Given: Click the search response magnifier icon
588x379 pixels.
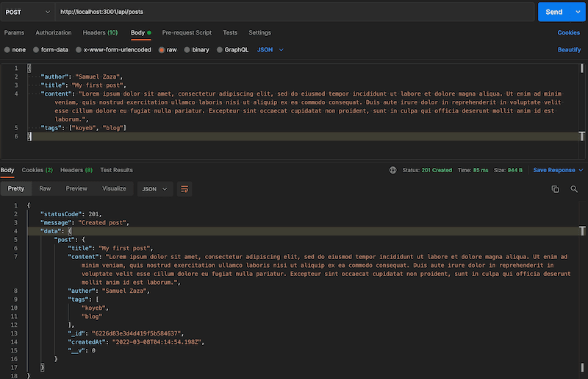Looking at the screenshot, I should tap(573, 189).
